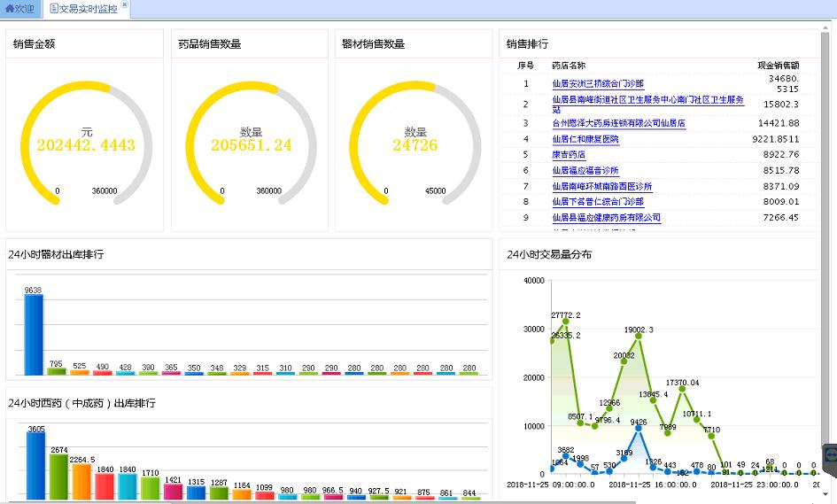This screenshot has width=837, height=504.
Task: Select the 交易实时监控 tab label
Action: (x=88, y=9)
